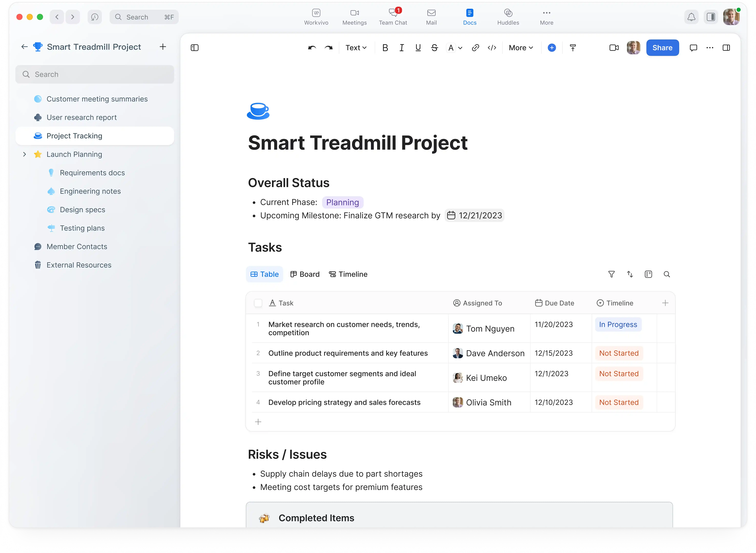Open the Text style dropdown

click(x=356, y=48)
